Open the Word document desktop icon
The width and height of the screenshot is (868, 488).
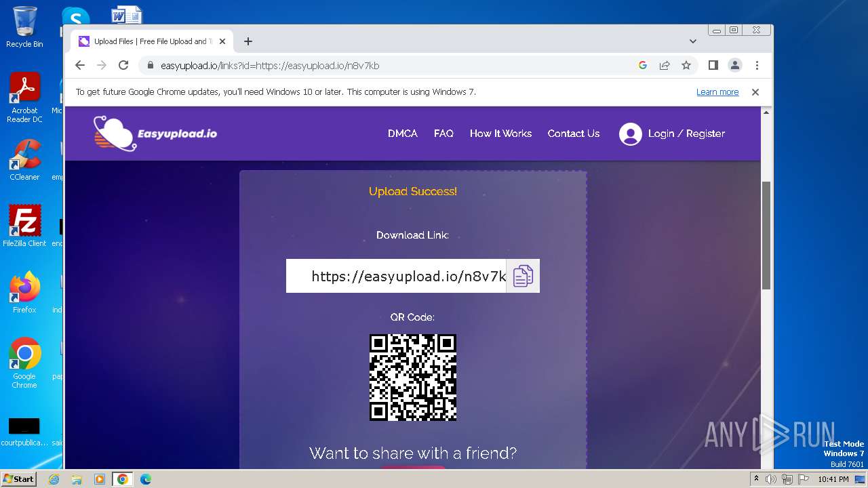(x=127, y=15)
